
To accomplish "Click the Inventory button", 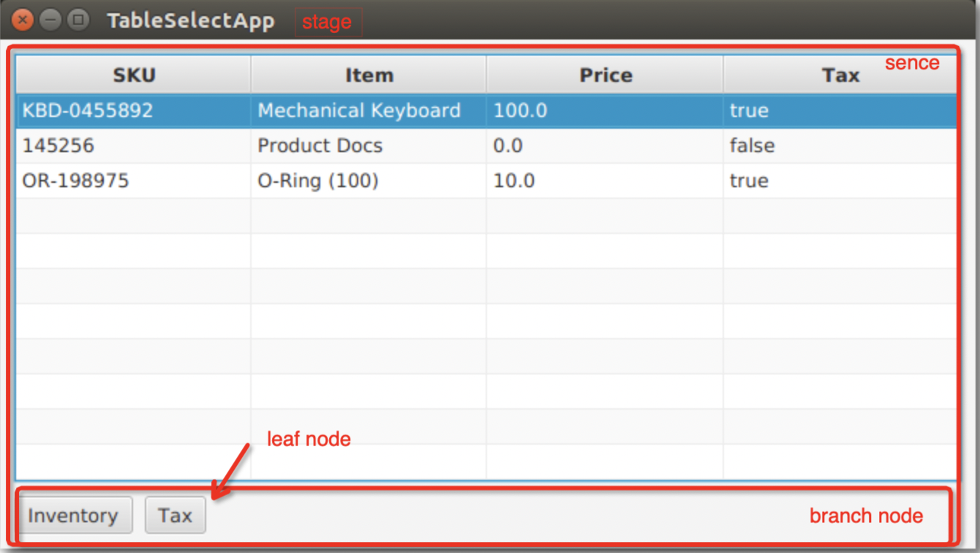I will click(74, 515).
